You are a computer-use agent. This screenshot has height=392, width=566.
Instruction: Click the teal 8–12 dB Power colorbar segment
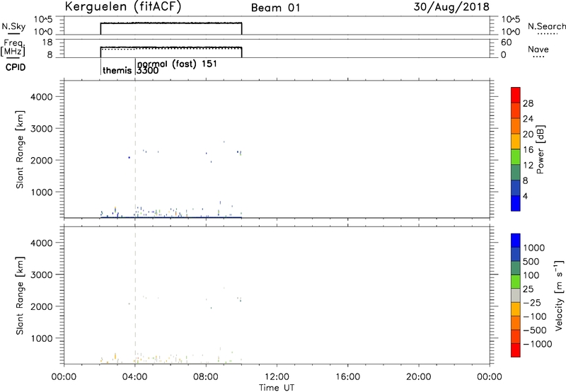tap(516, 172)
